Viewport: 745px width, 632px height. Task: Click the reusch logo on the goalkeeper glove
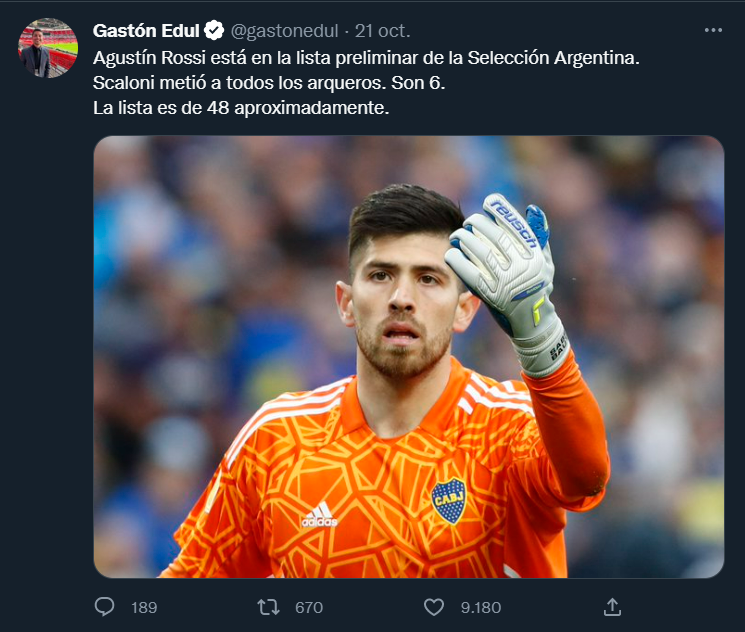514,223
